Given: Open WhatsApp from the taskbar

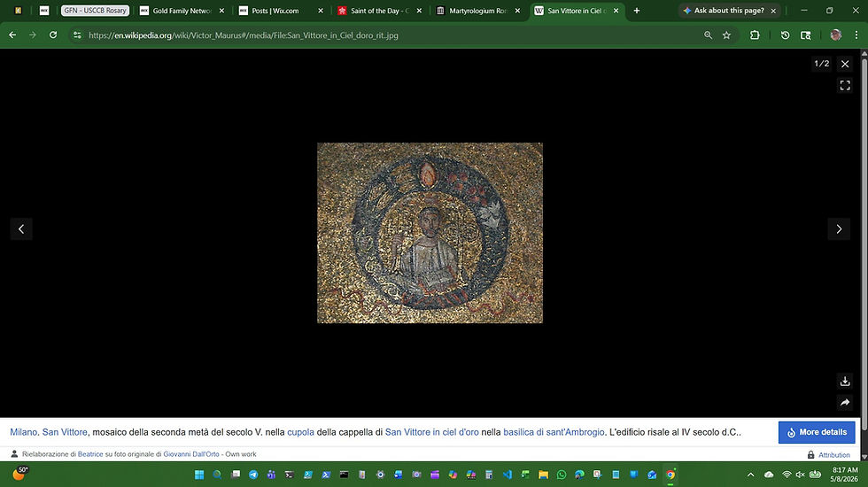Looking at the screenshot, I should pos(562,475).
